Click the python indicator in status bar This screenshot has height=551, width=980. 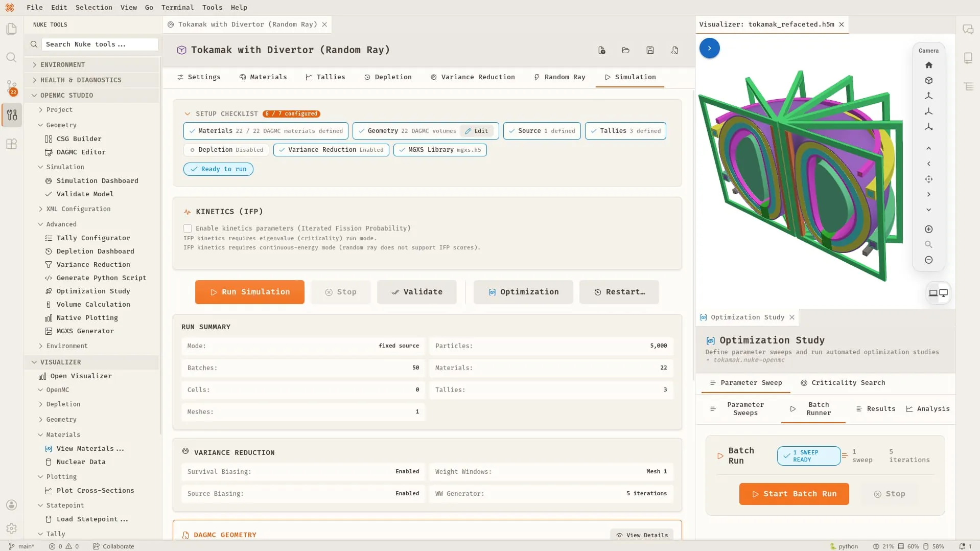pos(844,546)
